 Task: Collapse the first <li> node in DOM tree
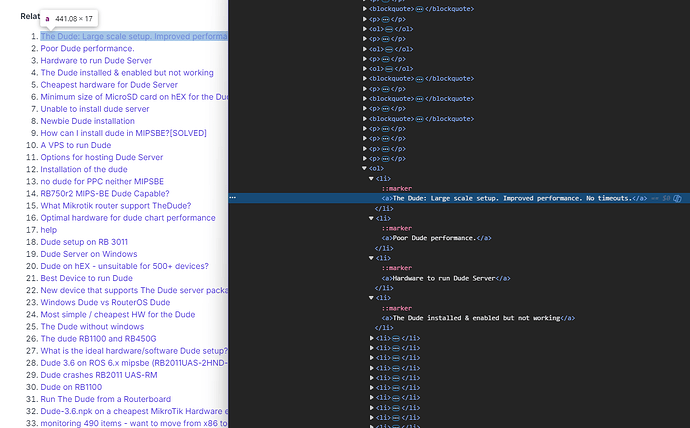point(371,179)
